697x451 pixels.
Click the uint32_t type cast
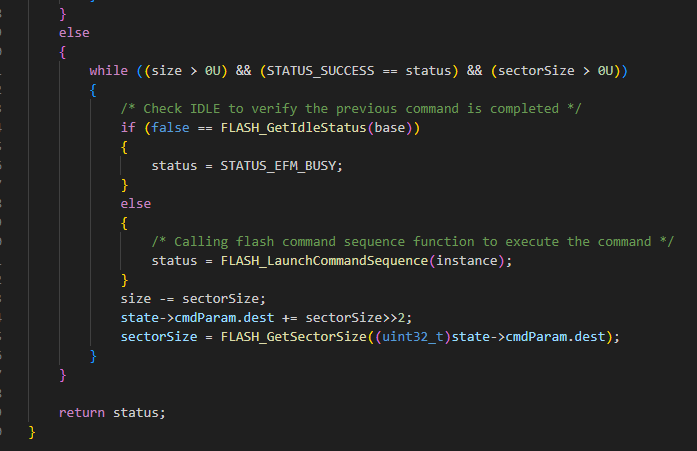[x=411, y=337]
